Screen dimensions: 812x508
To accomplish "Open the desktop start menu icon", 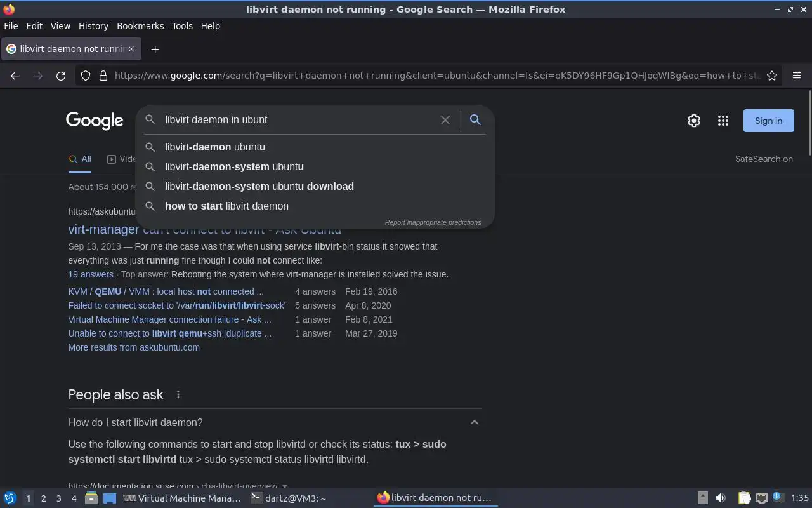I will click(x=10, y=498).
